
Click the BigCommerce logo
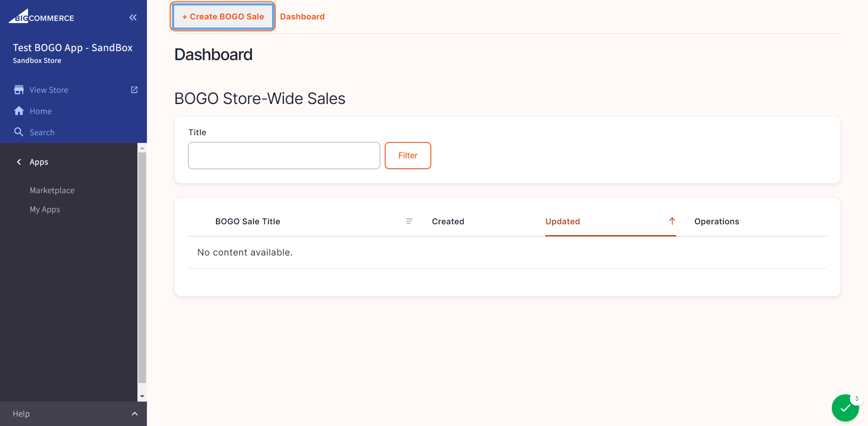pyautogui.click(x=41, y=17)
